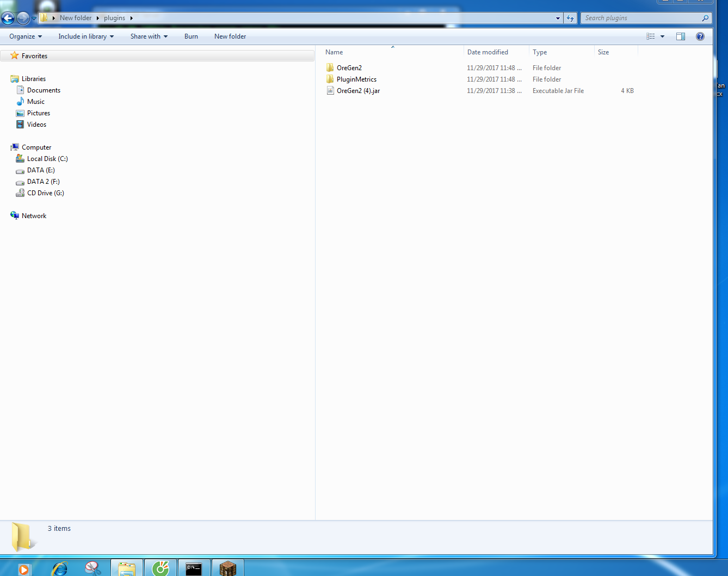
Task: Open the DATA 2 (F:) drive
Action: 44,182
